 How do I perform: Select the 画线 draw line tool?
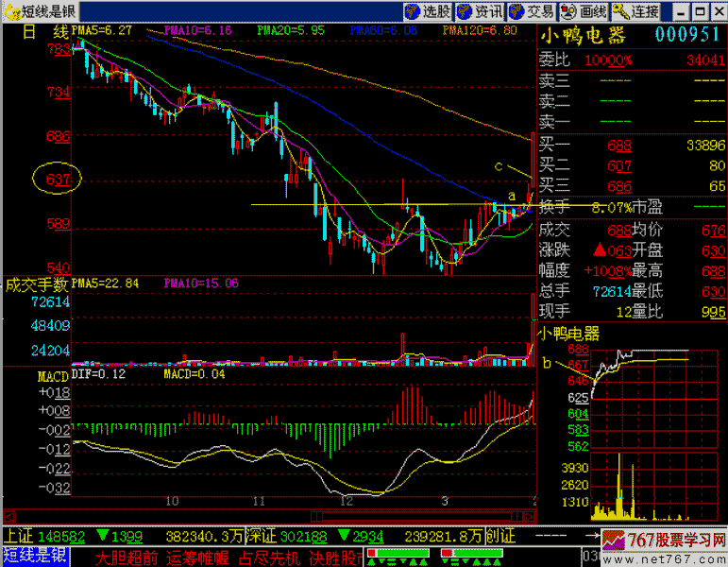click(x=584, y=11)
